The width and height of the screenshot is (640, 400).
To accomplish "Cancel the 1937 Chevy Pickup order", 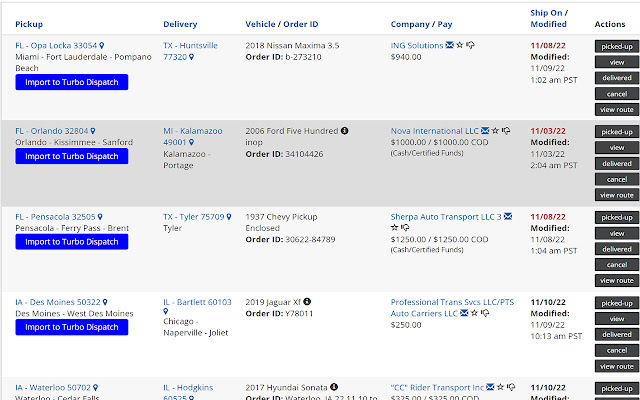I will pyautogui.click(x=617, y=264).
